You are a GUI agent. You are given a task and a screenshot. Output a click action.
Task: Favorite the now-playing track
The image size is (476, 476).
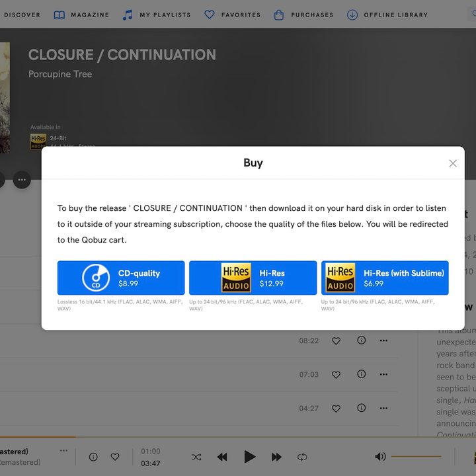click(x=115, y=457)
